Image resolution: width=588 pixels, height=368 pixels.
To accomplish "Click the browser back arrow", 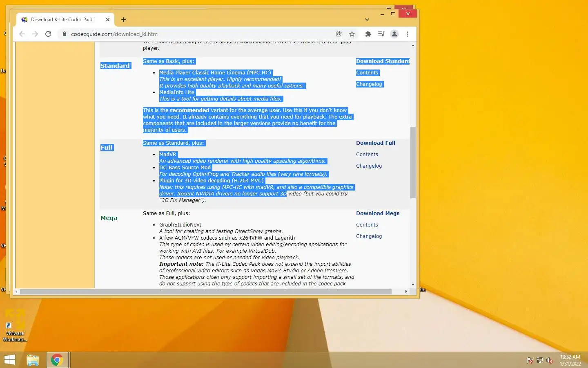I will click(22, 34).
